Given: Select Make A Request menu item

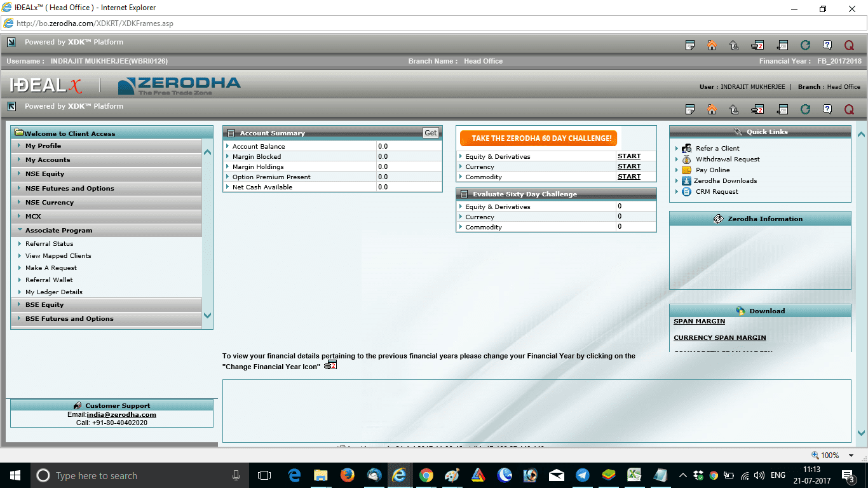Looking at the screenshot, I should (51, 268).
